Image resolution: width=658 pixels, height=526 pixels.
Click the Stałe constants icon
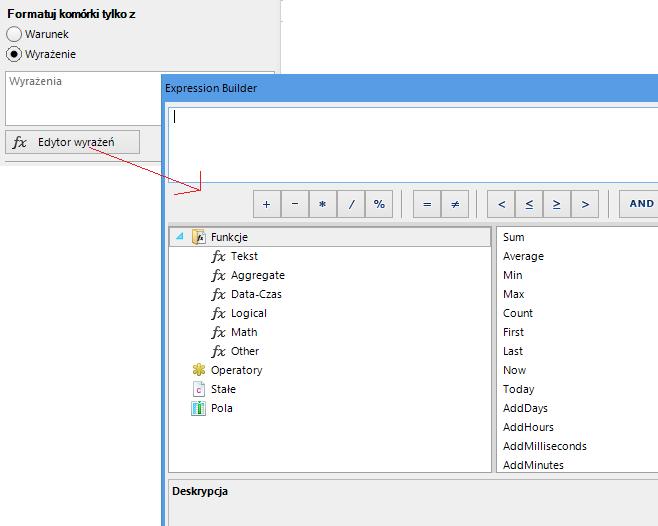point(198,389)
